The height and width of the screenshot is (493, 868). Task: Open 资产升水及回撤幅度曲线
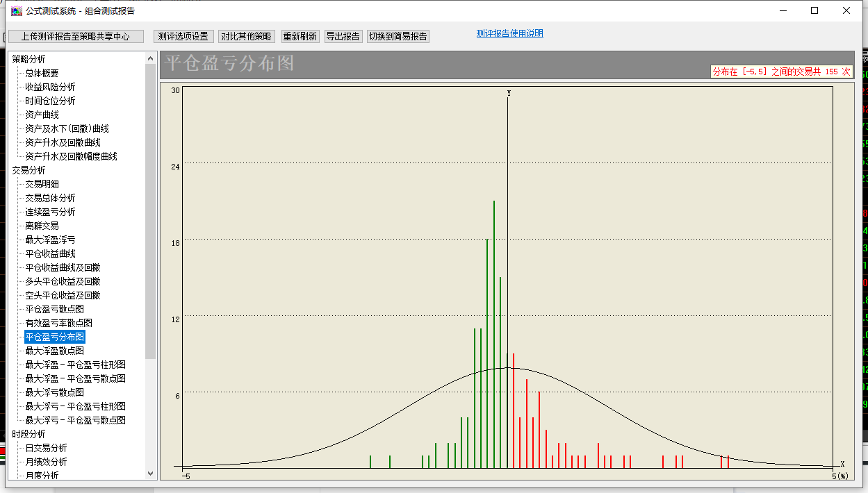coord(72,156)
